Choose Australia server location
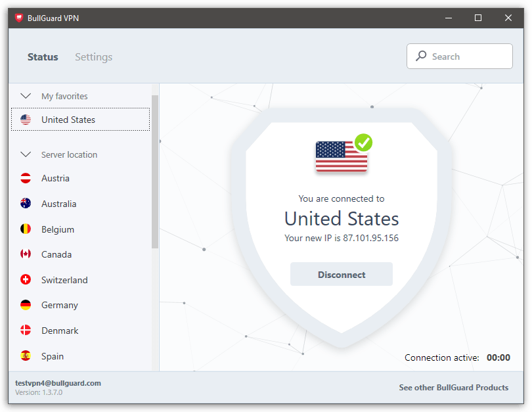Screen dimensions: 532x412 pyautogui.click(x=80, y=204)
